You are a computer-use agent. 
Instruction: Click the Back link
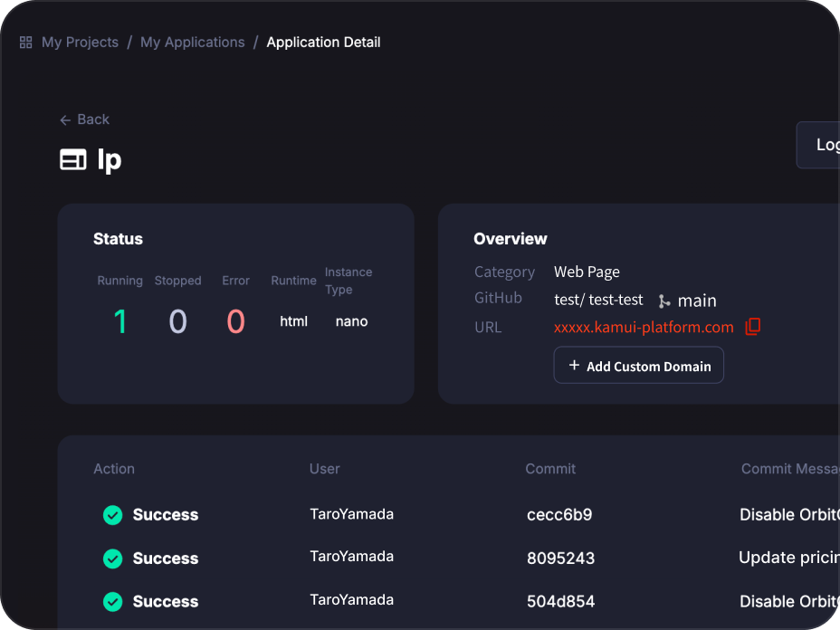92,119
